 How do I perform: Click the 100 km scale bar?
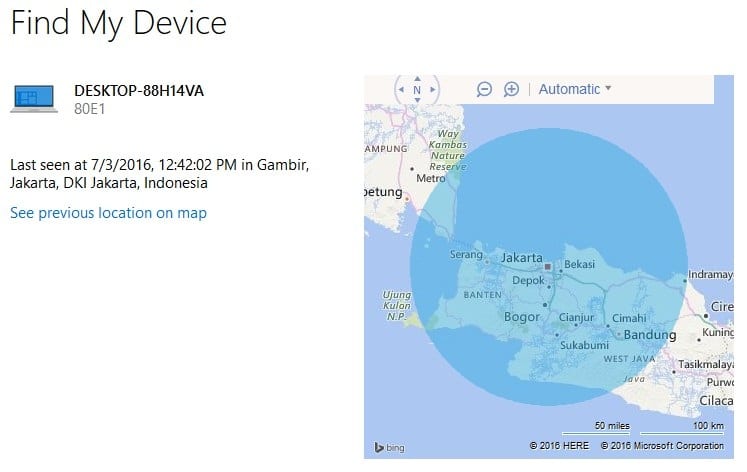coord(682,428)
